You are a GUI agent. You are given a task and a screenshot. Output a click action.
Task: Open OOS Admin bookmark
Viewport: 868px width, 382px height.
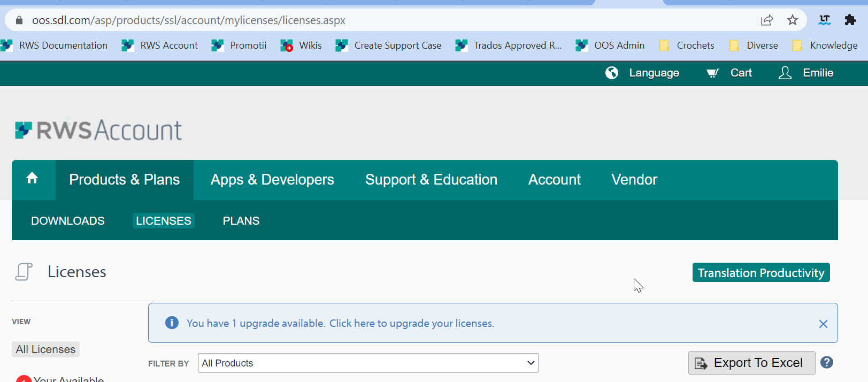(x=610, y=45)
